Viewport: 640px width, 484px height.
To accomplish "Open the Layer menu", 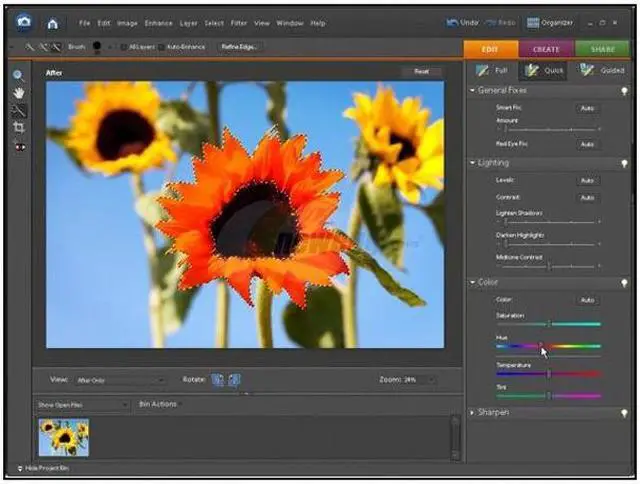I will tap(189, 23).
